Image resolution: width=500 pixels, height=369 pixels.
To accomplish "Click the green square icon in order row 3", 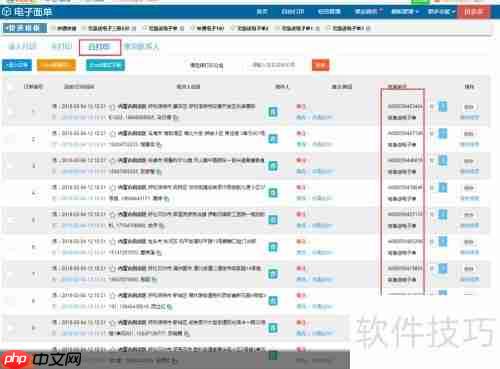I will [x=273, y=166].
